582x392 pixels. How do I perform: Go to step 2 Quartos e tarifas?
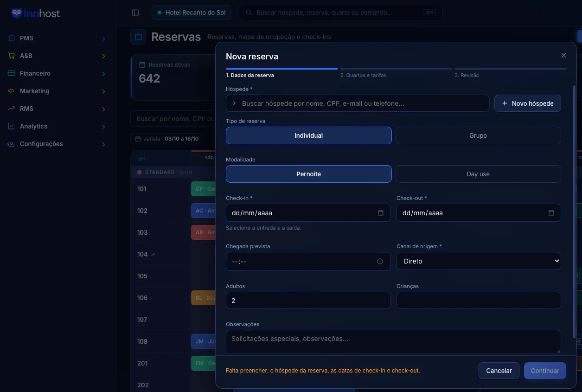tap(396, 73)
